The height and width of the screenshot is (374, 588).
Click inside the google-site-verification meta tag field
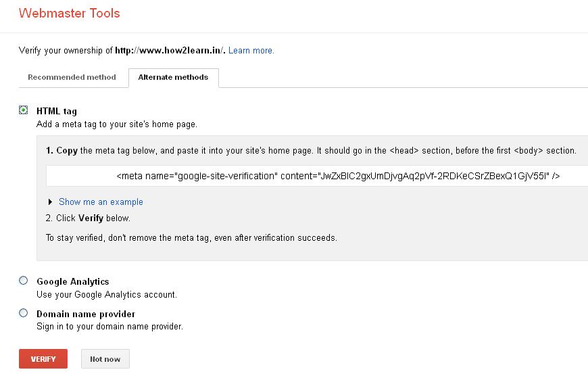click(317, 176)
